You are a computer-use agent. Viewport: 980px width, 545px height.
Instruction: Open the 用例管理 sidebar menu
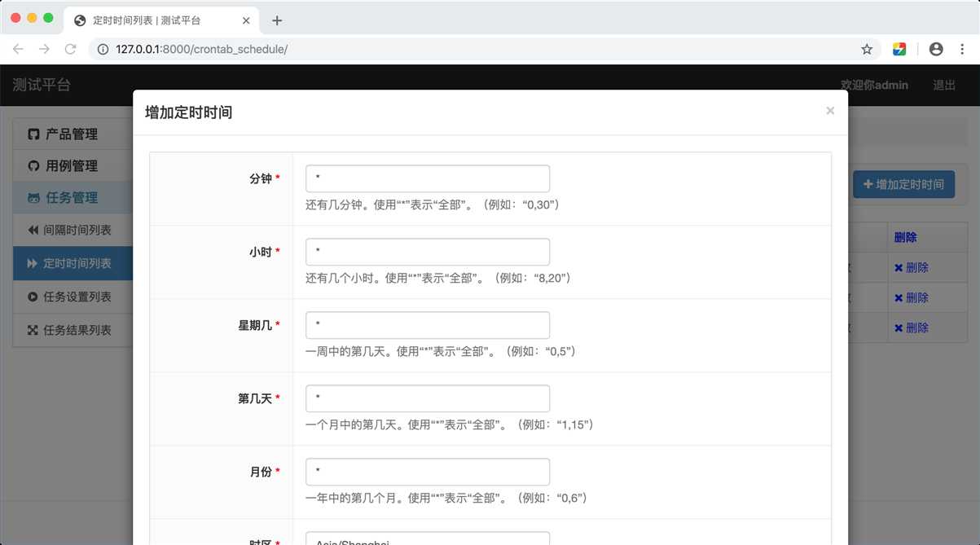pos(73,165)
